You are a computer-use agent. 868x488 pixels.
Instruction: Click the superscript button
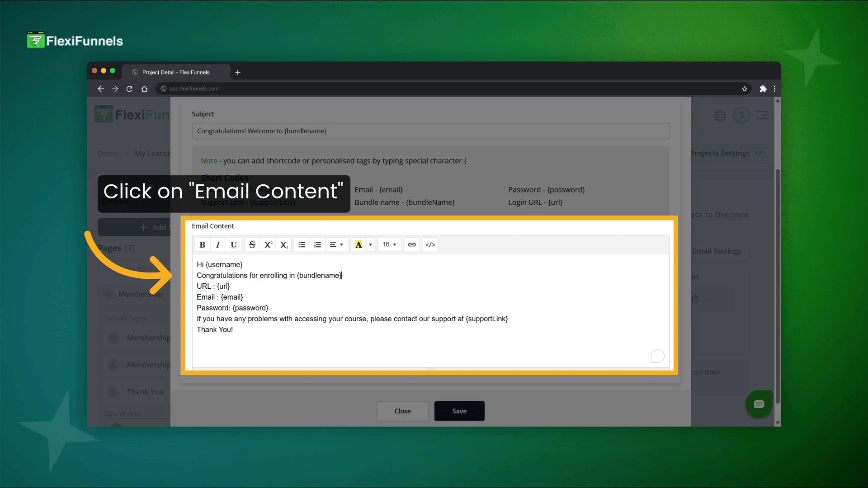268,244
